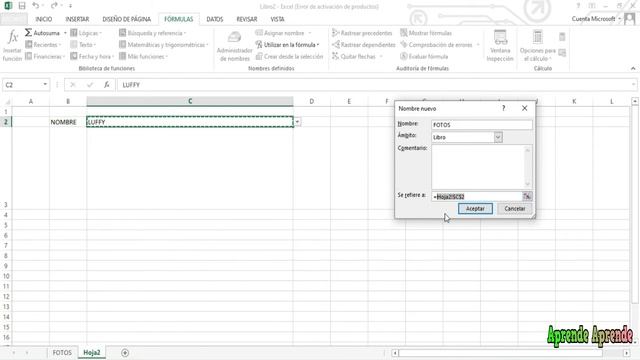Screen dimensions: 640x360
Task: Click the Redo arrow
Action: coord(54,6)
